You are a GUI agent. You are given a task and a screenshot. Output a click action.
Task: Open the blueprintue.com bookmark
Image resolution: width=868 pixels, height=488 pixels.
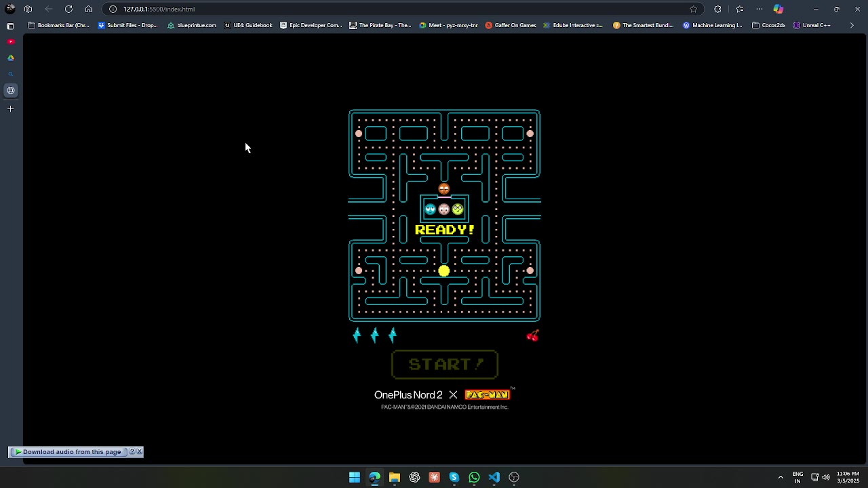point(192,25)
